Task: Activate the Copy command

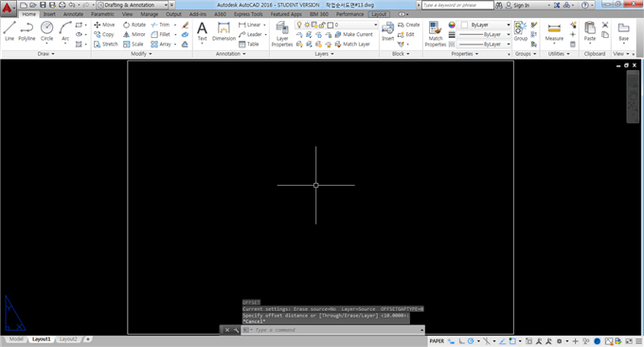Action: (104, 34)
